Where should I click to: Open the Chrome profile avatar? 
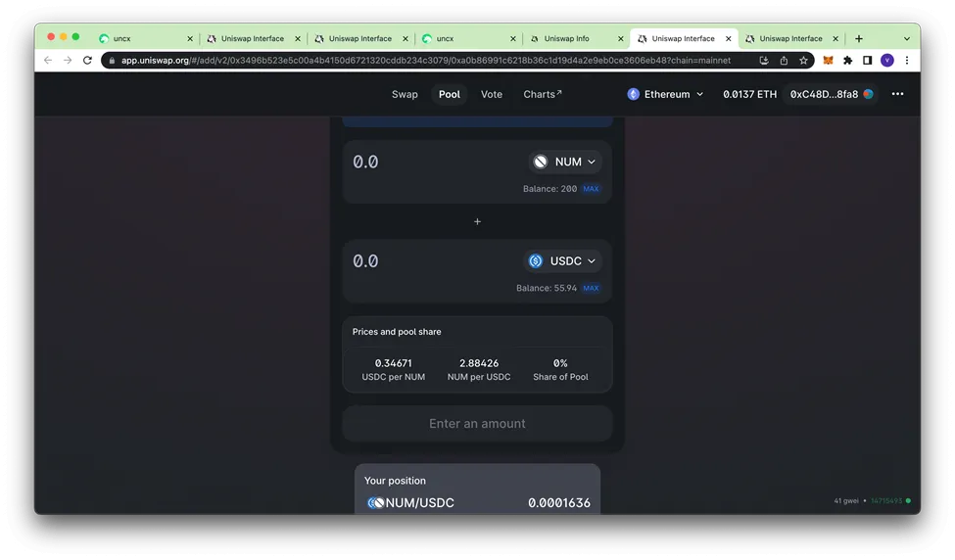click(887, 61)
